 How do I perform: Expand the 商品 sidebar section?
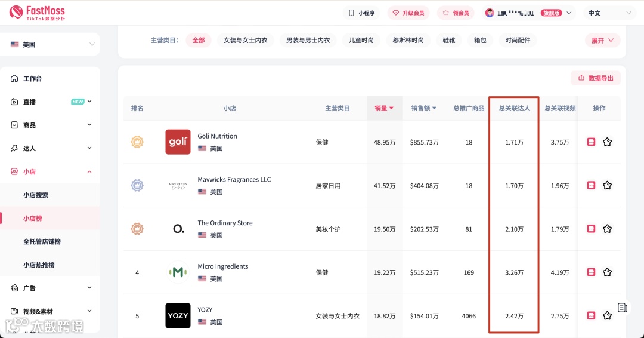point(89,125)
